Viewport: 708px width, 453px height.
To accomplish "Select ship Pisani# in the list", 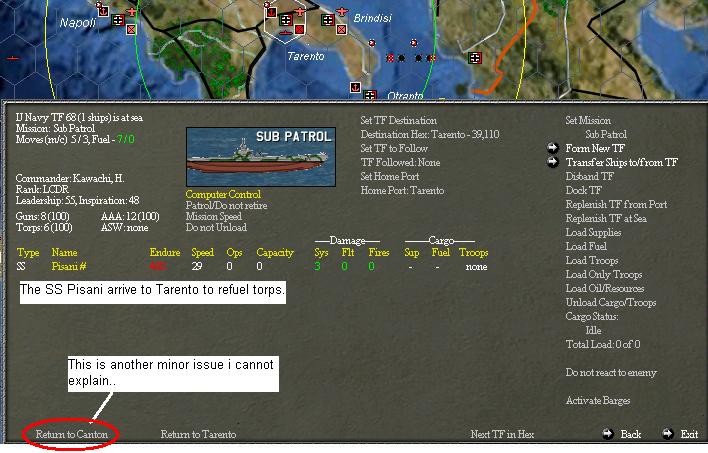I will [x=69, y=266].
